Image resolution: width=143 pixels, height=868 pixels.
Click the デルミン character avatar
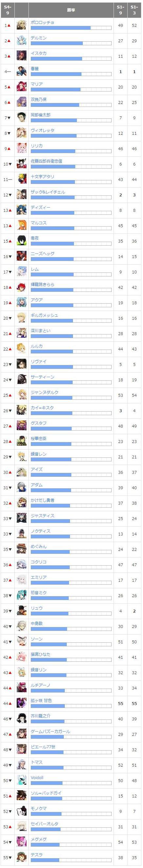tap(22, 41)
